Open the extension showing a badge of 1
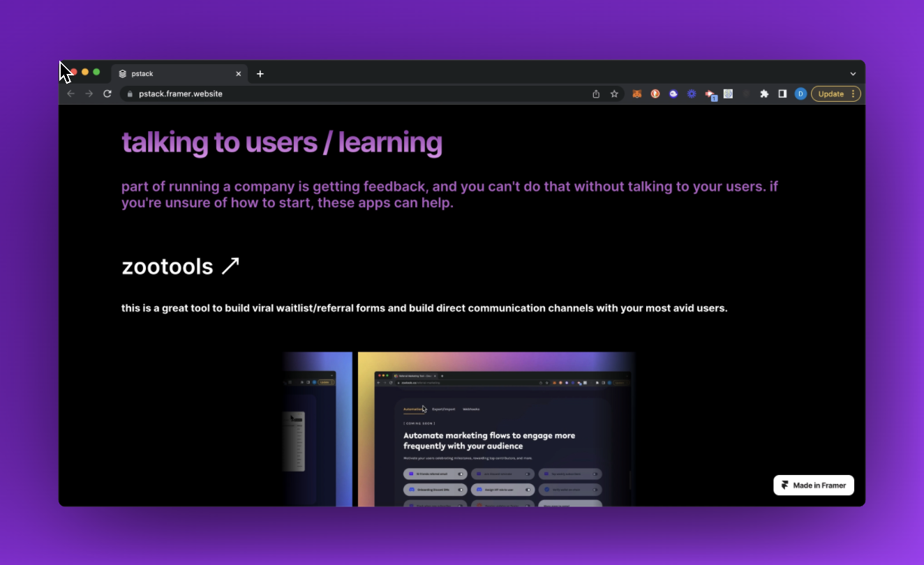The width and height of the screenshot is (924, 565). coord(710,94)
